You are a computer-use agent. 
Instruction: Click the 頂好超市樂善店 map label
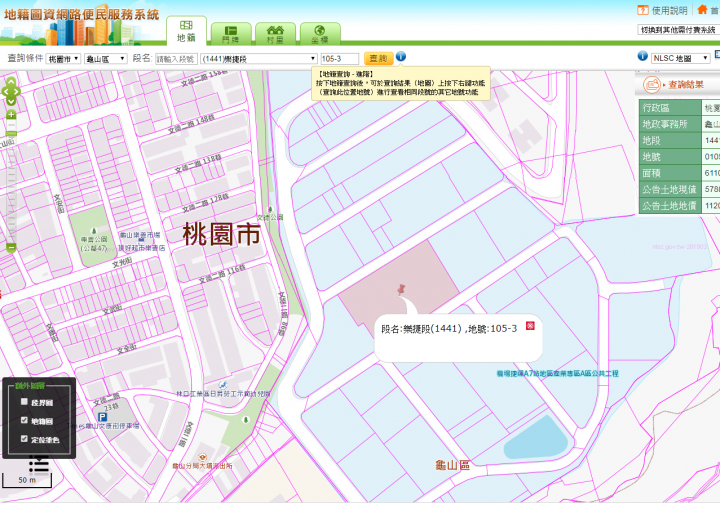[142, 248]
